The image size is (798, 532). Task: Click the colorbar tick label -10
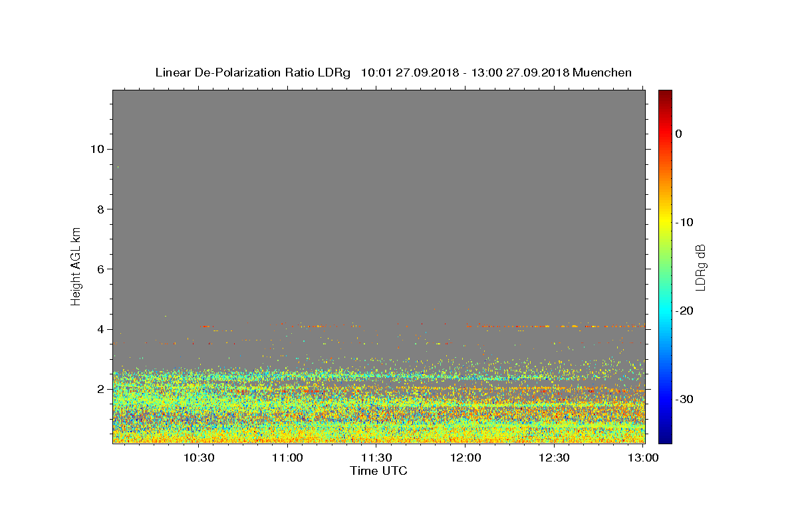[685, 222]
